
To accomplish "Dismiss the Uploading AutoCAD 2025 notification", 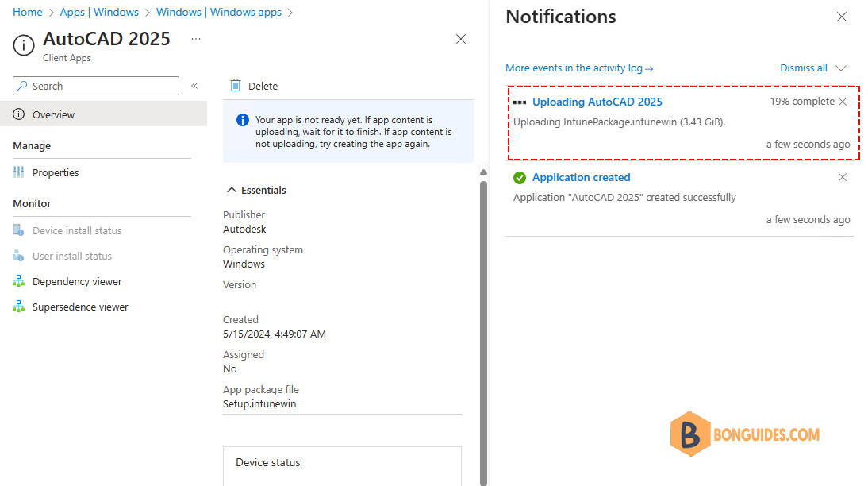I will (x=843, y=102).
